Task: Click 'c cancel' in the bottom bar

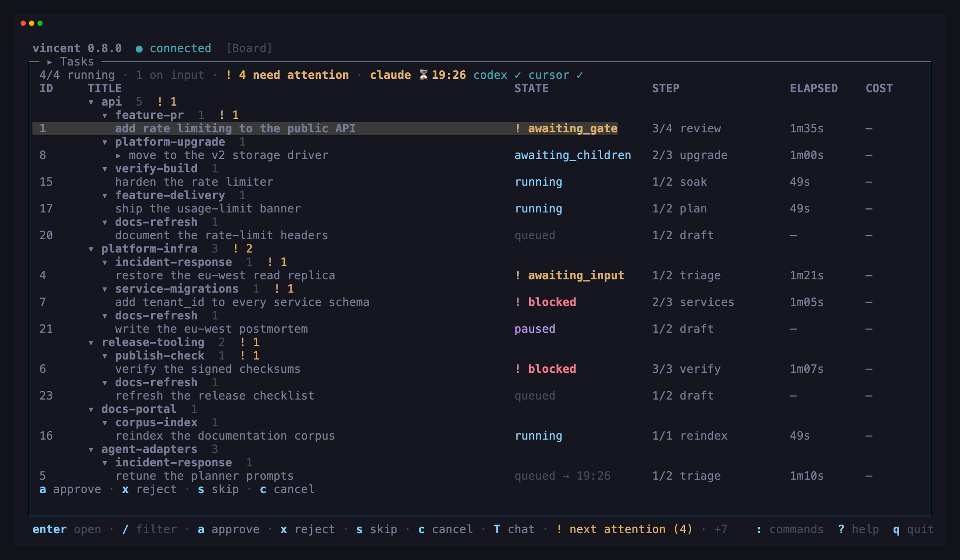Action: 446,529
